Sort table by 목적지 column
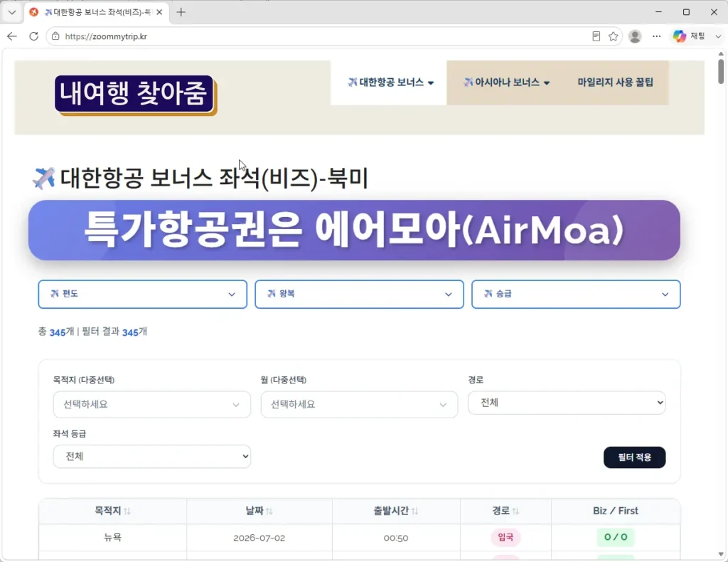This screenshot has height=562, width=728. pos(112,511)
